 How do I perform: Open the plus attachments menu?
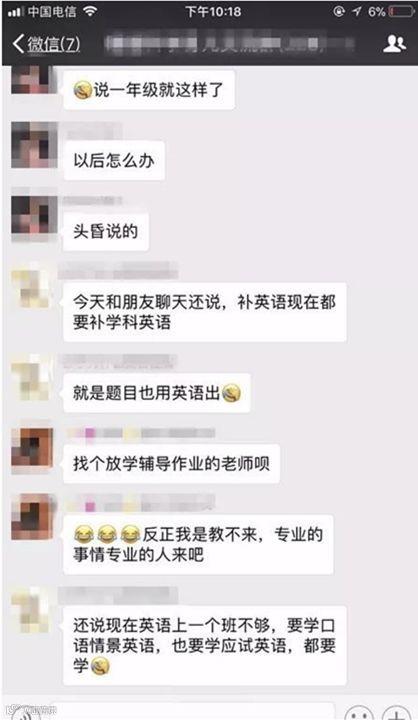click(x=396, y=713)
